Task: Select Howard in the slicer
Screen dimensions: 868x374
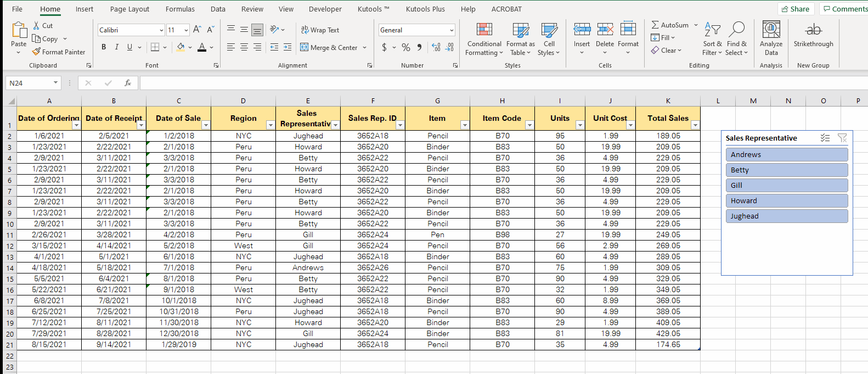Action: 786,201
